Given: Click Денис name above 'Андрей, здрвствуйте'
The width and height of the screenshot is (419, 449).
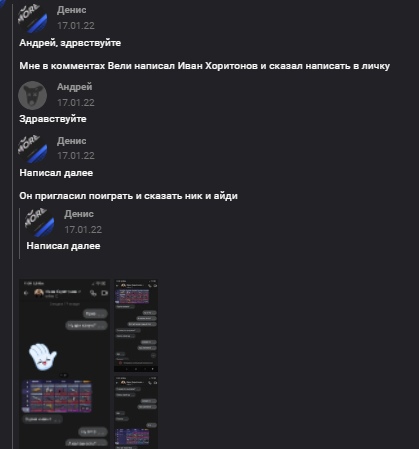Looking at the screenshot, I should (71, 10).
